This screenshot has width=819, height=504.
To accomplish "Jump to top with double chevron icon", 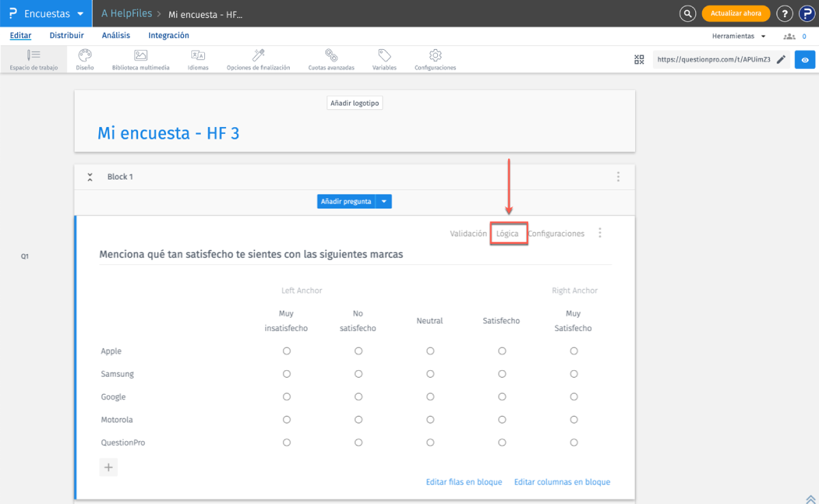I will tap(810, 499).
